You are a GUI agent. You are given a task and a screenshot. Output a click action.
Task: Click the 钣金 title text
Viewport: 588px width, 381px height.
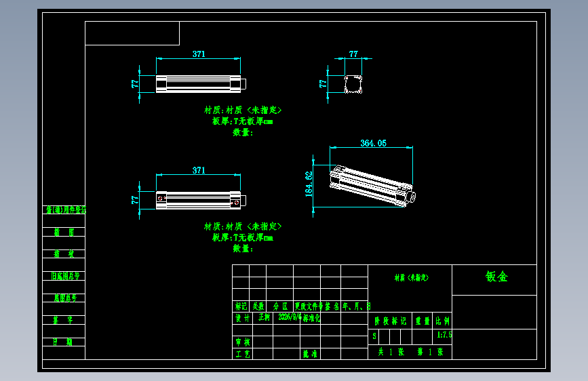point(496,277)
